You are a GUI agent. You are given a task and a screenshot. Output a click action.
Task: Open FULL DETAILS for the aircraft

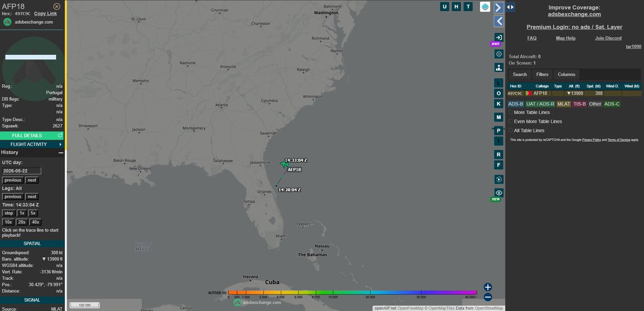(x=32, y=135)
